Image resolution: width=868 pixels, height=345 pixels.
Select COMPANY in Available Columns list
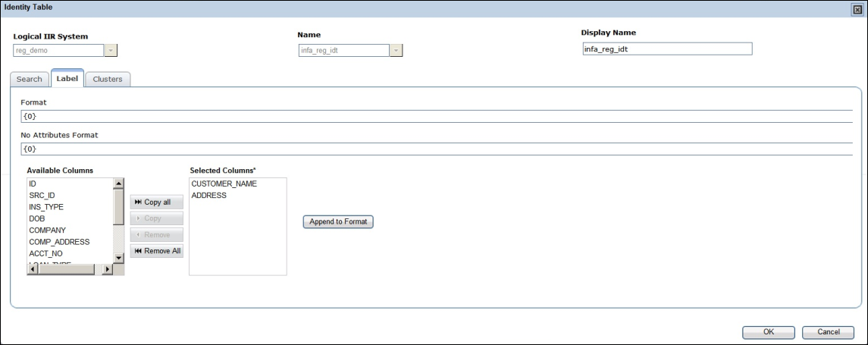(47, 231)
